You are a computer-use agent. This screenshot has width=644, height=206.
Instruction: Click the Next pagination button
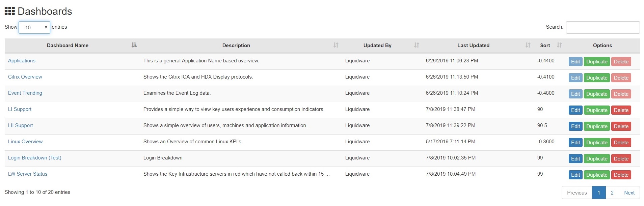629,193
